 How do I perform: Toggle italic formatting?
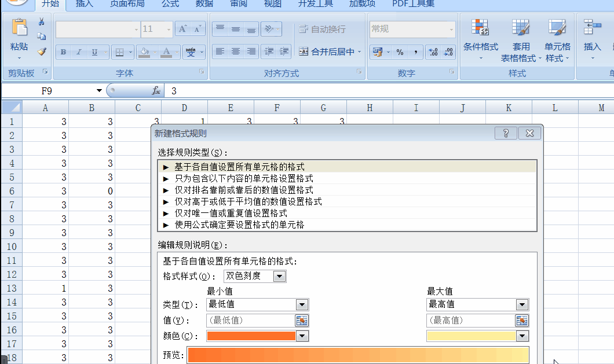79,52
